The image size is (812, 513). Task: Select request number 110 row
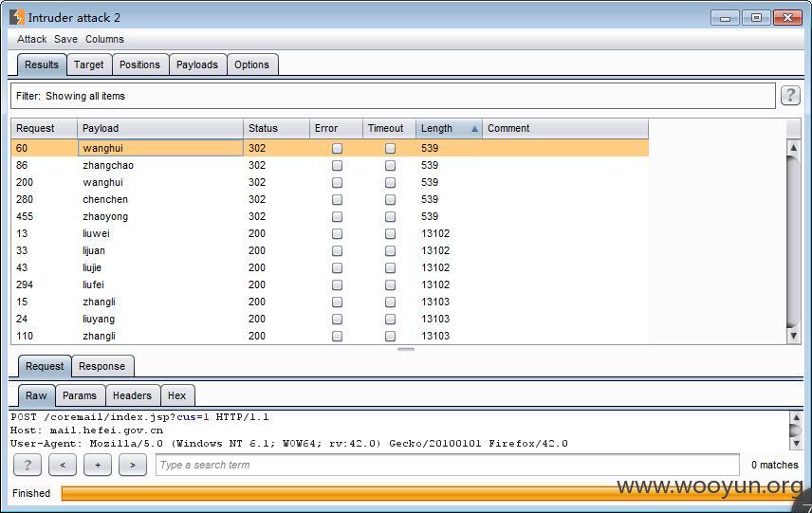(330, 337)
